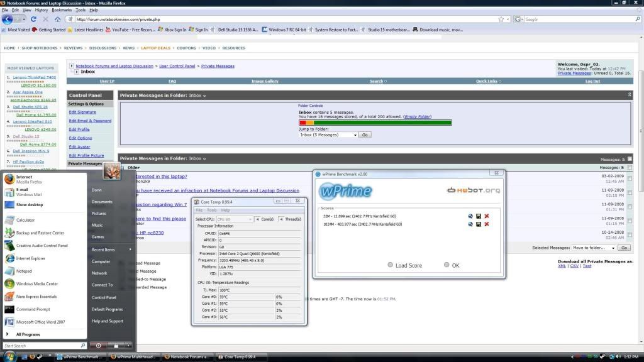Launch Calculator from the Start menu
Screen dimensions: 644x362
click(x=45, y=221)
